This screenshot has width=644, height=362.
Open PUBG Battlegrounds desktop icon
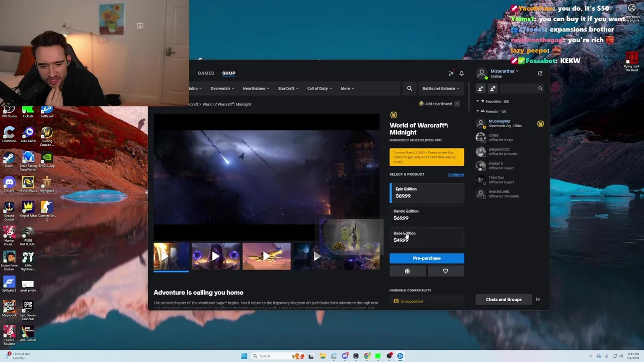tap(28, 236)
